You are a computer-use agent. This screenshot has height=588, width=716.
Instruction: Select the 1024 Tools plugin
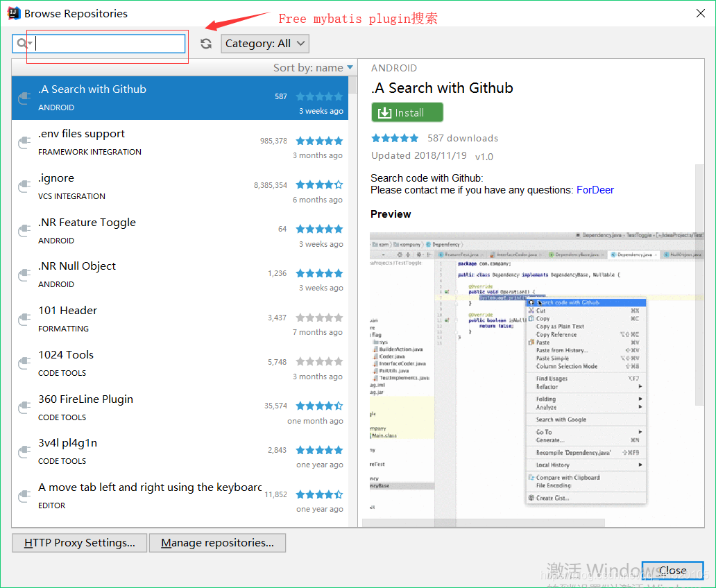tap(180, 363)
